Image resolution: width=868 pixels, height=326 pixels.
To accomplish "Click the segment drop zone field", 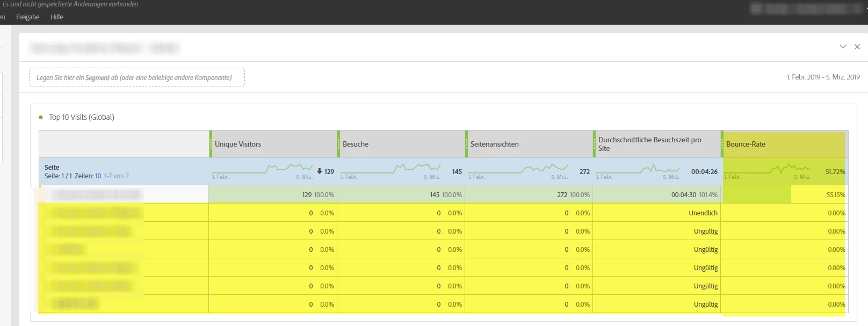I will click(x=137, y=77).
